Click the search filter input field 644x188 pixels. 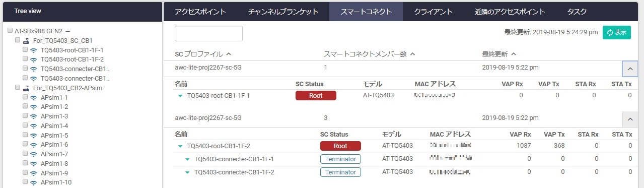pos(208,33)
